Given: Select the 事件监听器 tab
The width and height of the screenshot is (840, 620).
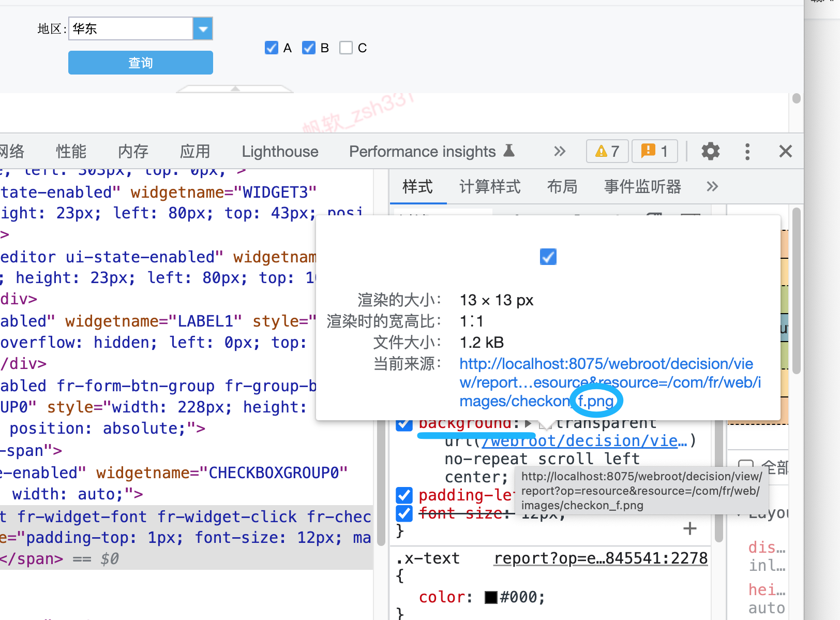Looking at the screenshot, I should (642, 186).
